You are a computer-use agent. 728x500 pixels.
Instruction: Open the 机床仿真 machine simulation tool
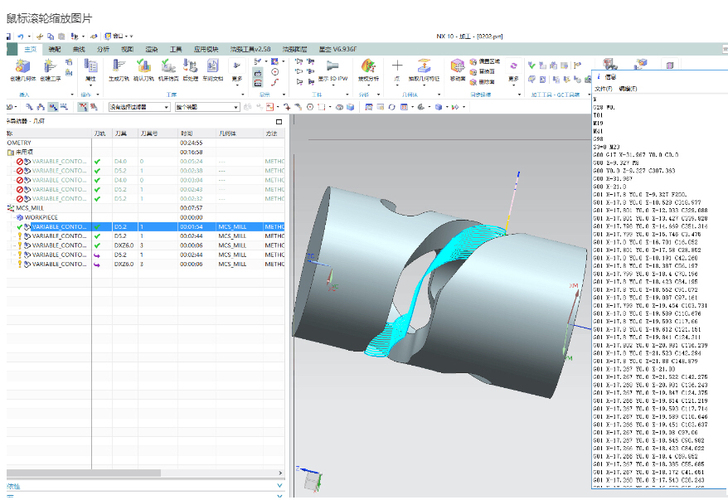(x=167, y=67)
